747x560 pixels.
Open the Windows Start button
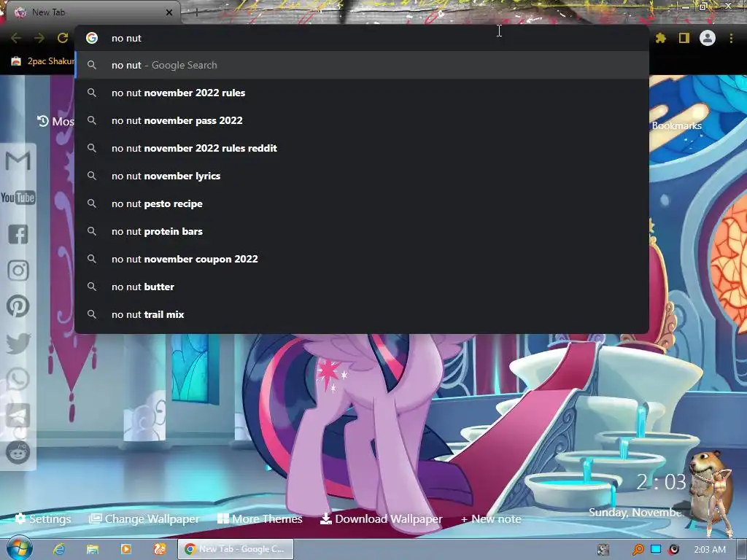coord(20,548)
